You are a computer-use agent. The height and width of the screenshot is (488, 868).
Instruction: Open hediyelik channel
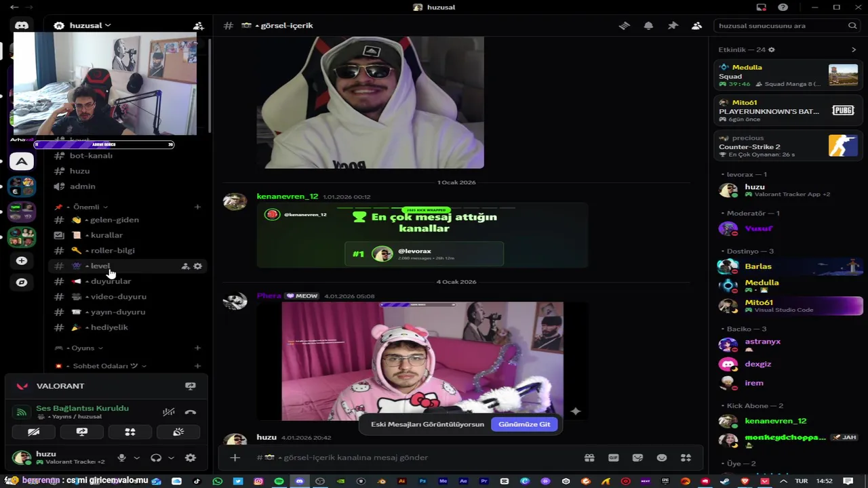pos(129,327)
